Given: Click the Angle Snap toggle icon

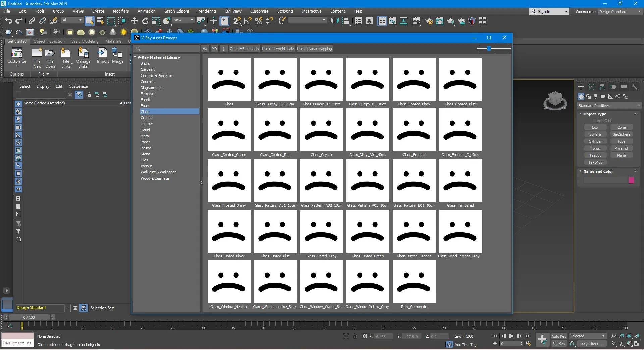Looking at the screenshot, I should [x=248, y=21].
